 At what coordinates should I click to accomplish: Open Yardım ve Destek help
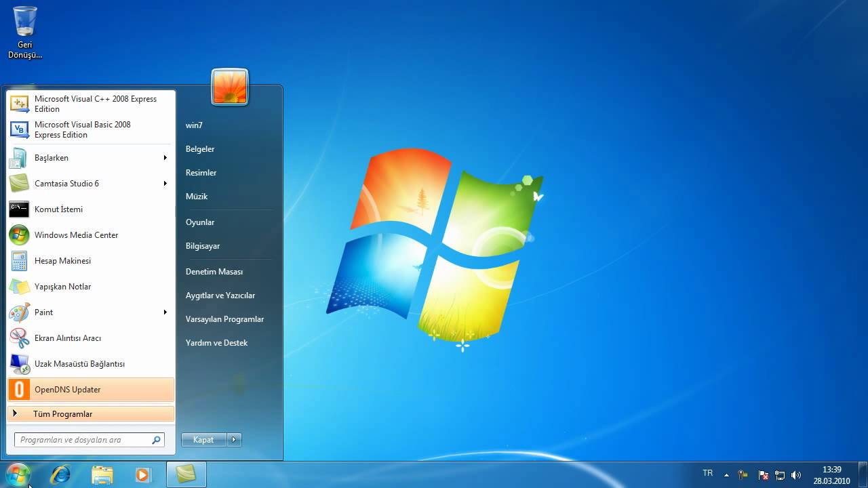(x=216, y=343)
